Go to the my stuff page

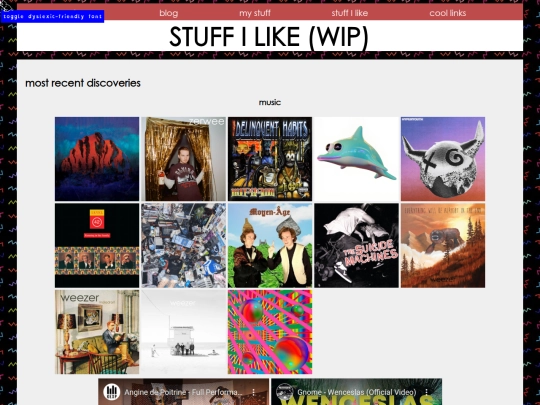tap(255, 13)
